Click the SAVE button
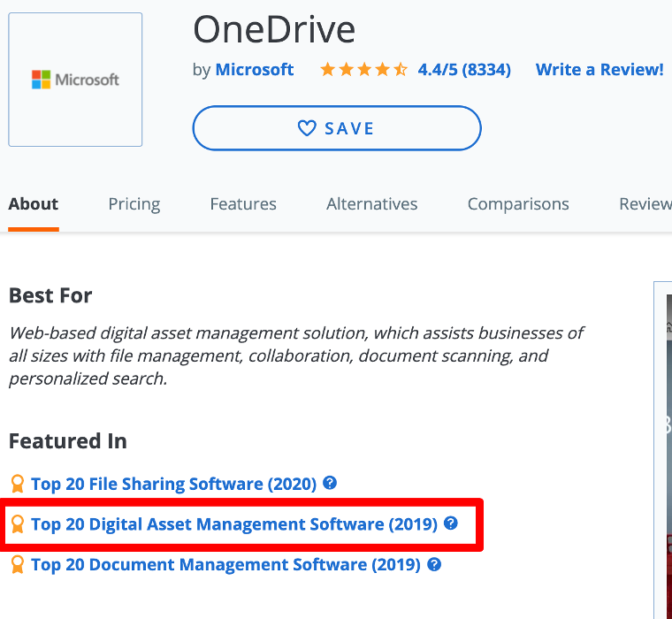 tap(337, 128)
